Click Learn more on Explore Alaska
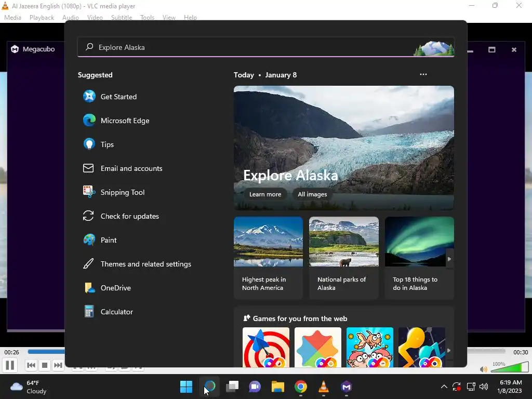 coord(265,194)
